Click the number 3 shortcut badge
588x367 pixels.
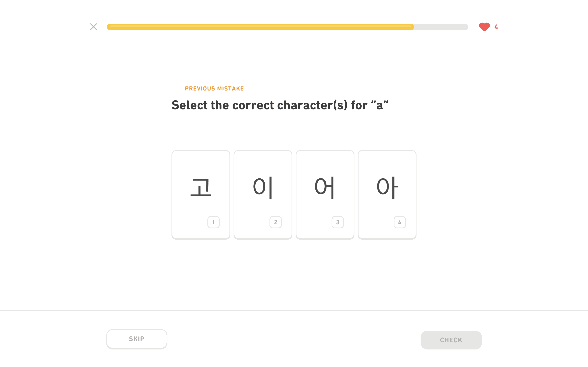click(337, 222)
